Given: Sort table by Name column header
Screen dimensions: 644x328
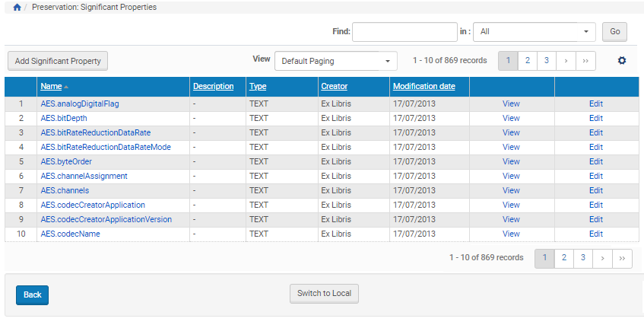Looking at the screenshot, I should [x=51, y=87].
